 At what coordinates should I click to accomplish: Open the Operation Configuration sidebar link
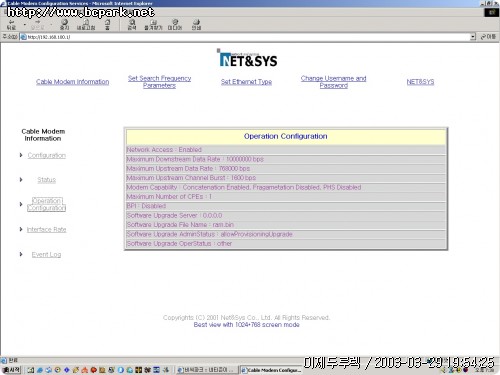pyautogui.click(x=46, y=204)
